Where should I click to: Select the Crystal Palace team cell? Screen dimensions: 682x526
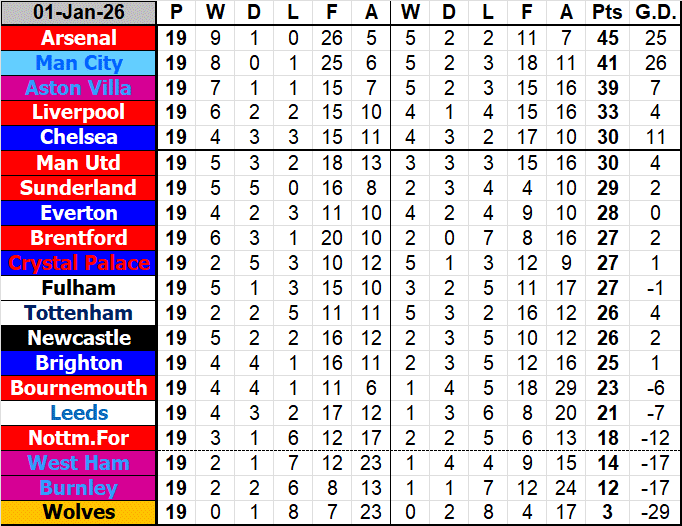click(x=79, y=263)
